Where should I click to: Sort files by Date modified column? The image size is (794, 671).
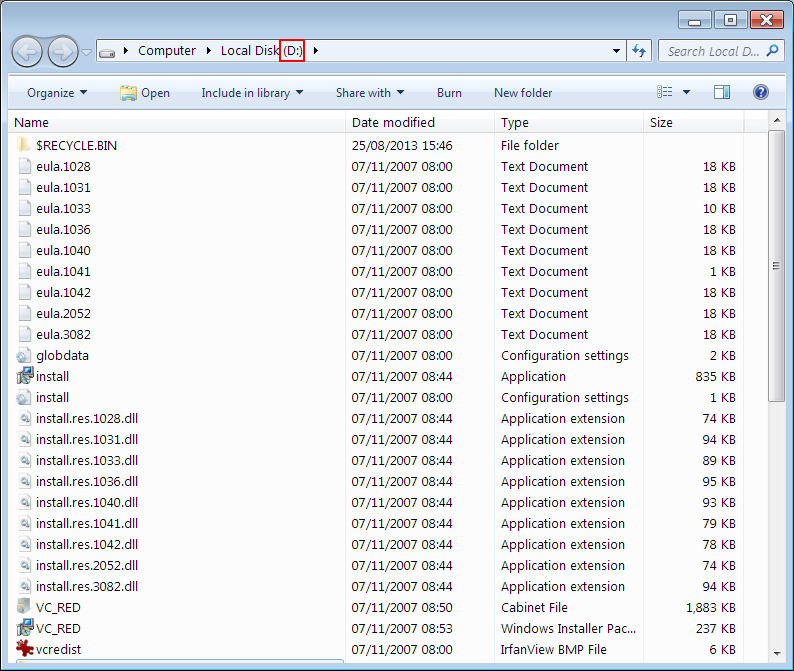pyautogui.click(x=393, y=122)
